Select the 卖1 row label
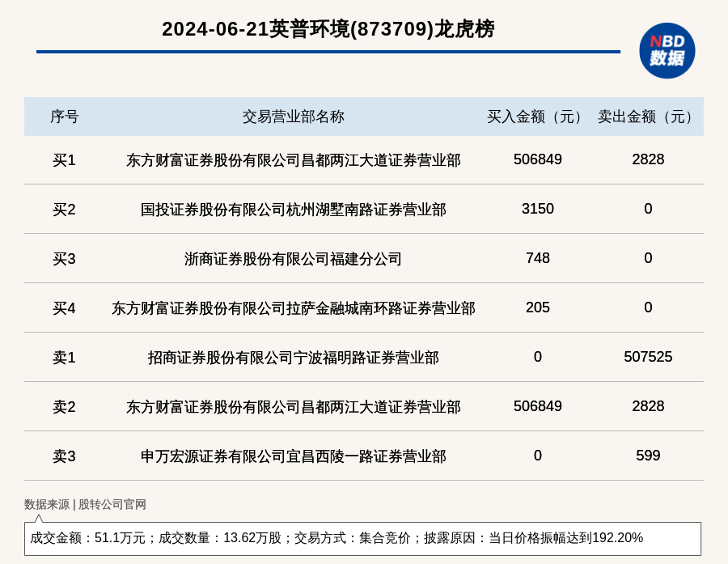Viewport: 728px width, 564px height. coord(64,358)
